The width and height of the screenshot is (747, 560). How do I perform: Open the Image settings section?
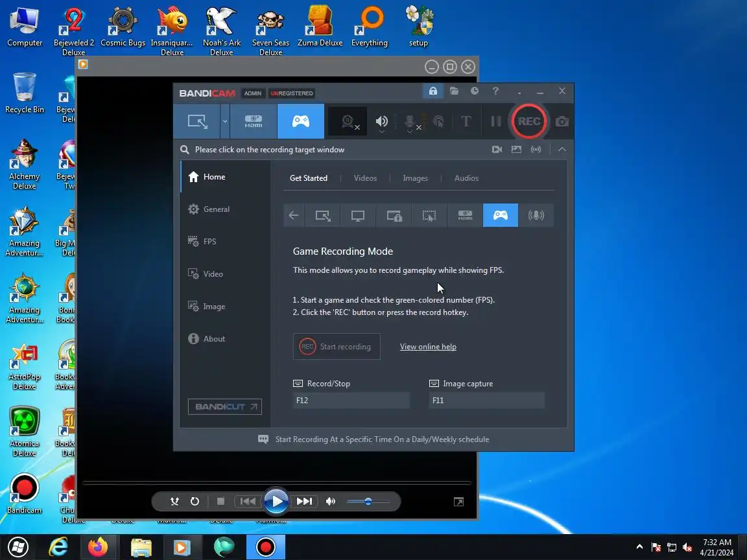point(226,306)
